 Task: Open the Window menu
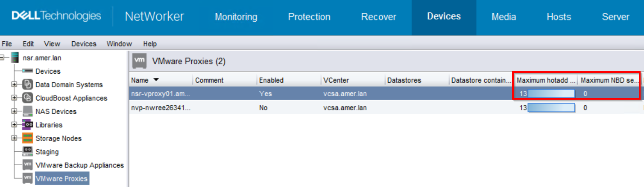119,44
